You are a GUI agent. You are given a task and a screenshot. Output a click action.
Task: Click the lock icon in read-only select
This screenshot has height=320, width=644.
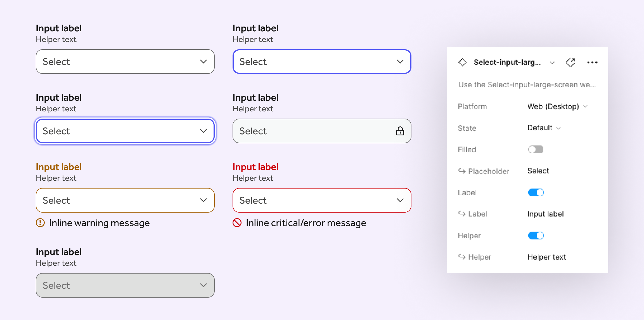400,131
